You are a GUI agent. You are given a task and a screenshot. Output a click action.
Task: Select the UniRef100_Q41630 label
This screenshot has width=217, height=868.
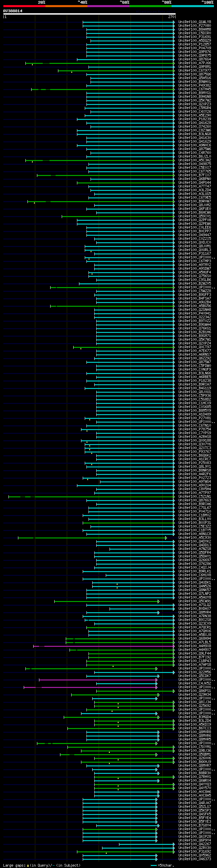coord(195,138)
